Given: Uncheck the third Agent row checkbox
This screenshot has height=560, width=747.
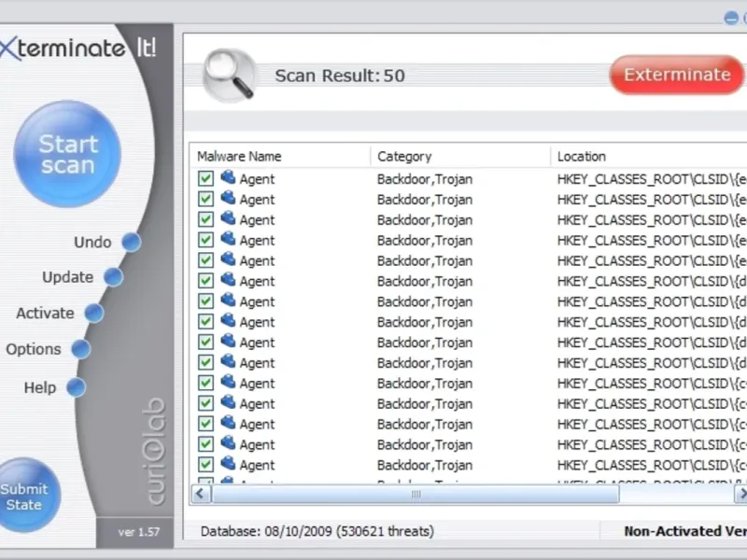Looking at the screenshot, I should 205,219.
